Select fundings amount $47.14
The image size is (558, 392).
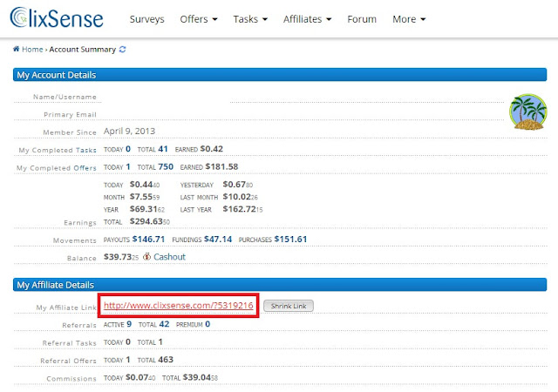(x=218, y=240)
